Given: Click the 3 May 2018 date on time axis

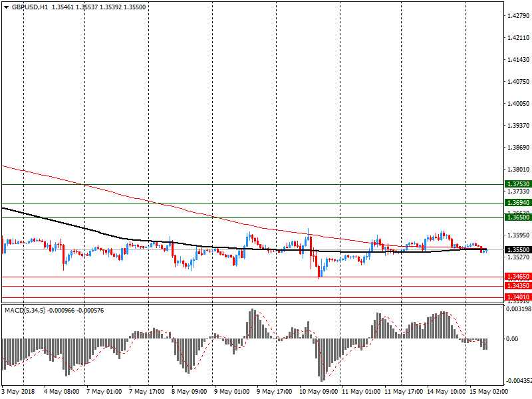Looking at the screenshot, I should click(x=20, y=392).
